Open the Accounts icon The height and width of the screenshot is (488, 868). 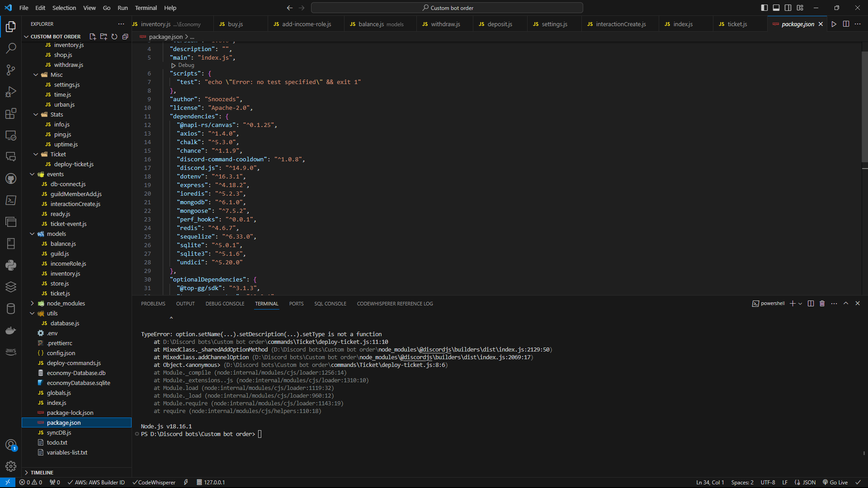(x=11, y=445)
